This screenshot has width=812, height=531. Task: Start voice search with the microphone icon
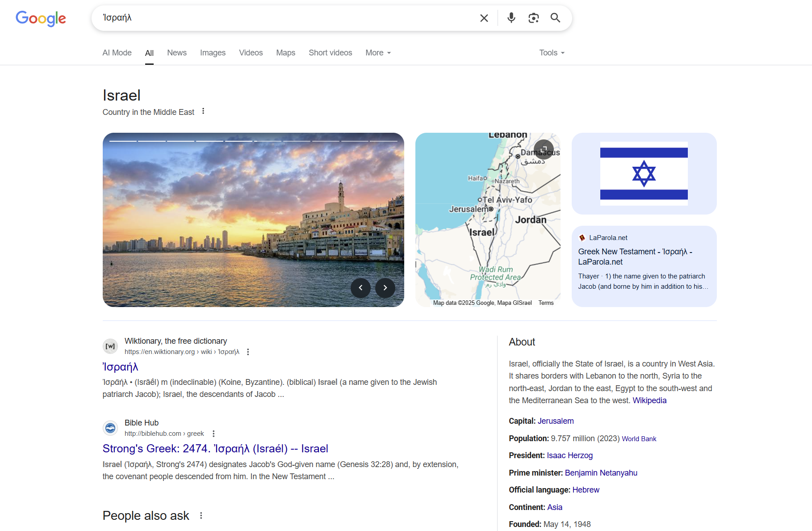pos(511,18)
